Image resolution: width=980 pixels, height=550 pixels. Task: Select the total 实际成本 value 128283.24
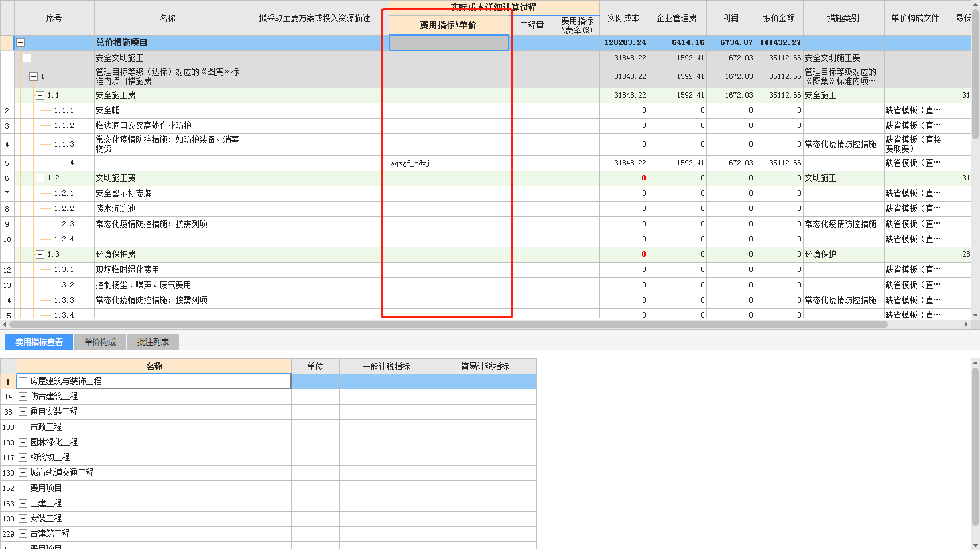pyautogui.click(x=624, y=42)
